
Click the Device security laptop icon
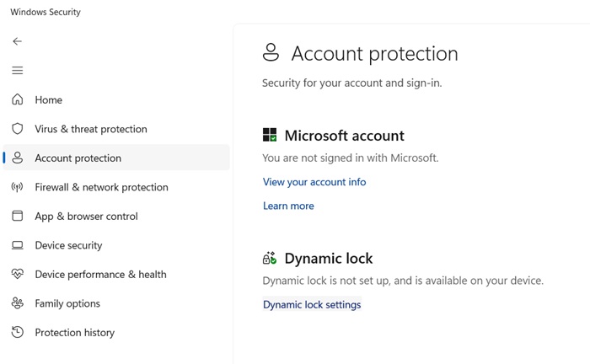point(18,245)
